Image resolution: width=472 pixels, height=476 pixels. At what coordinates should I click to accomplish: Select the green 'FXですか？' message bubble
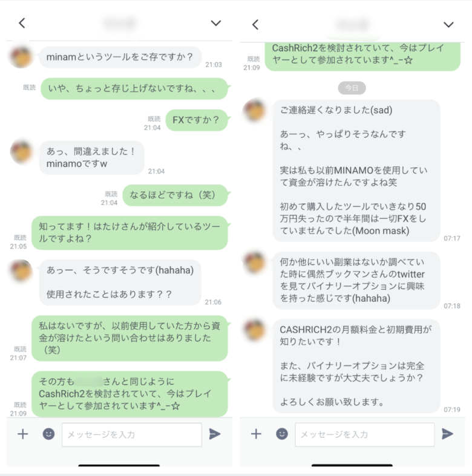coord(197,120)
